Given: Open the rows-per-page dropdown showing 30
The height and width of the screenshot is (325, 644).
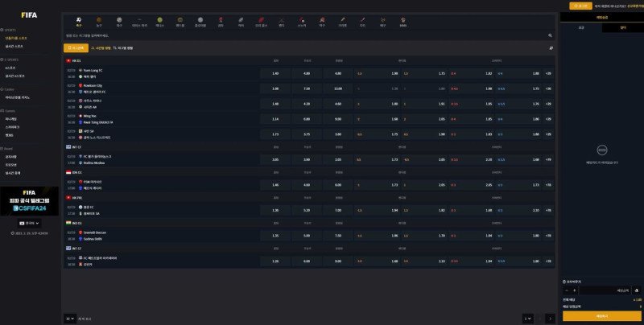Looking at the screenshot, I should tap(70, 319).
